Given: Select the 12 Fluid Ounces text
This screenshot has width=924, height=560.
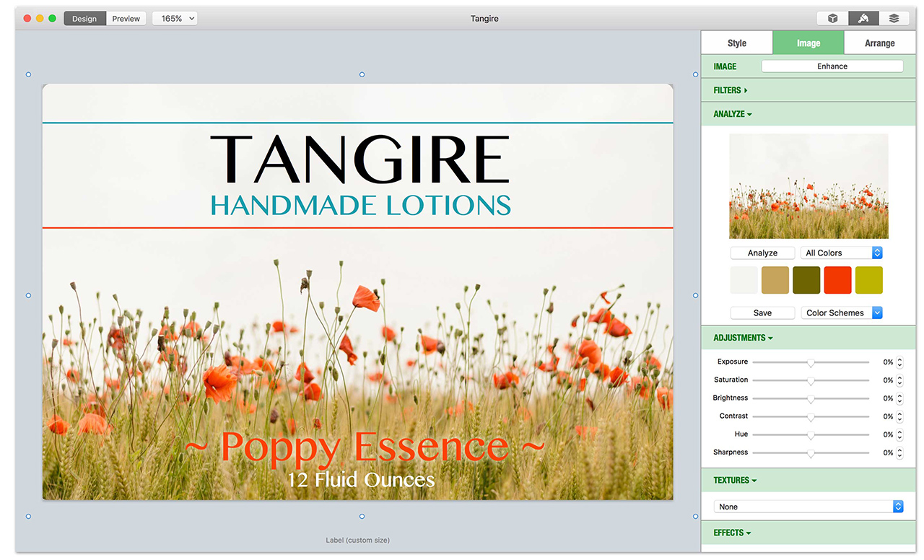Looking at the screenshot, I should point(361,479).
